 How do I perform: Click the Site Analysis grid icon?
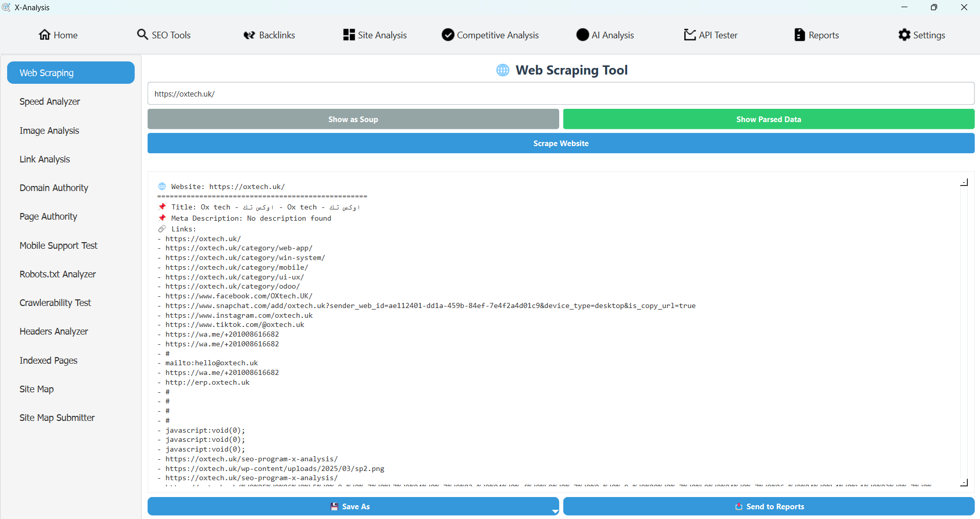349,34
